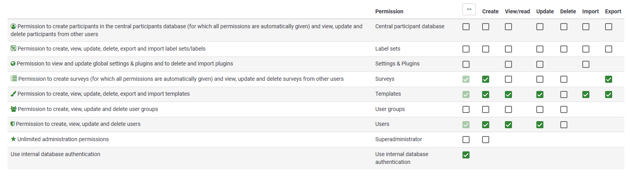Click the Surveys list icon
The width and height of the screenshot is (644, 180).
click(14, 79)
